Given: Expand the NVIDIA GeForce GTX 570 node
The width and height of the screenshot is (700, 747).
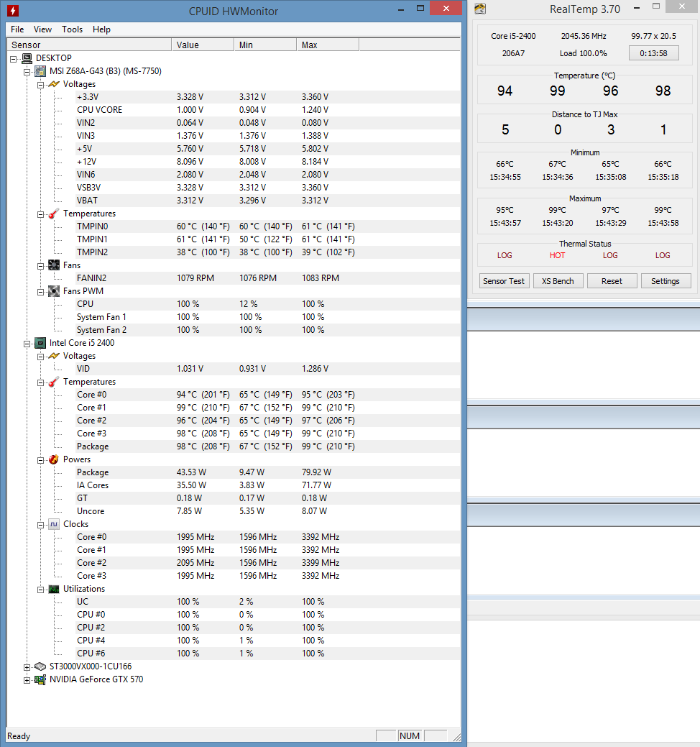Looking at the screenshot, I should [x=27, y=680].
